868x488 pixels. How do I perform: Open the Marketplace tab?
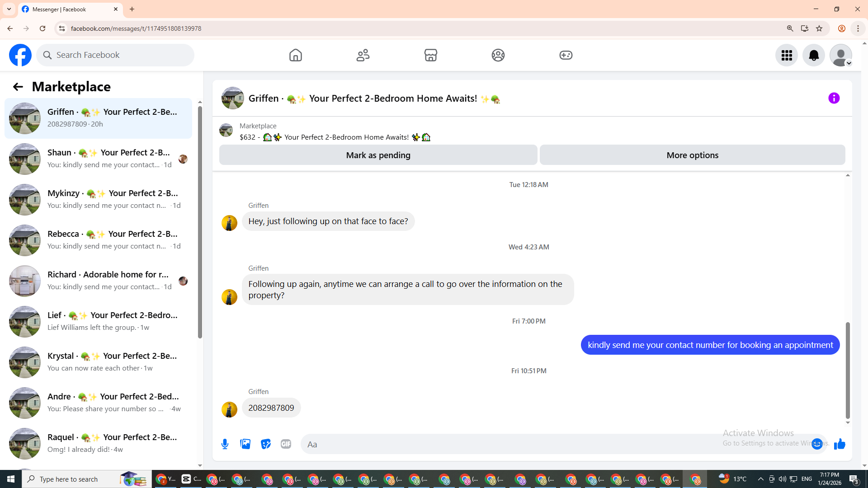430,55
